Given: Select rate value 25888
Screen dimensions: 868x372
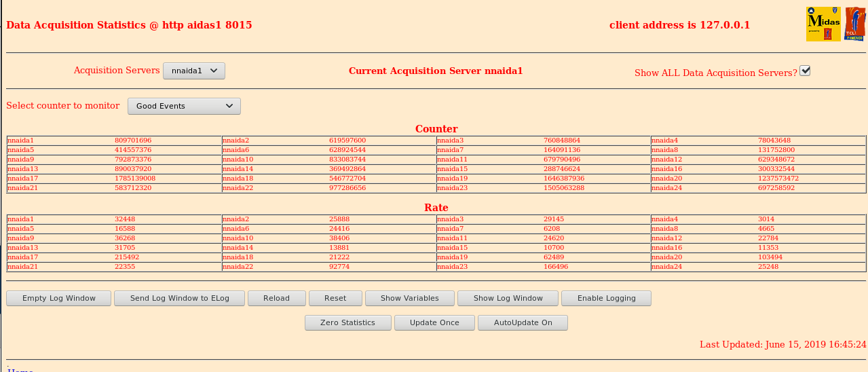Looking at the screenshot, I should [339, 219].
